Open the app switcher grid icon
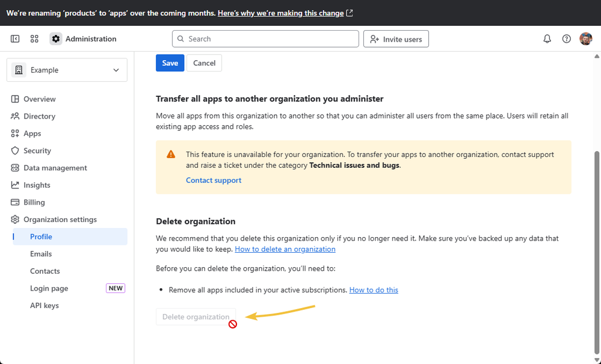Viewport: 601px width, 364px height. pyautogui.click(x=34, y=39)
